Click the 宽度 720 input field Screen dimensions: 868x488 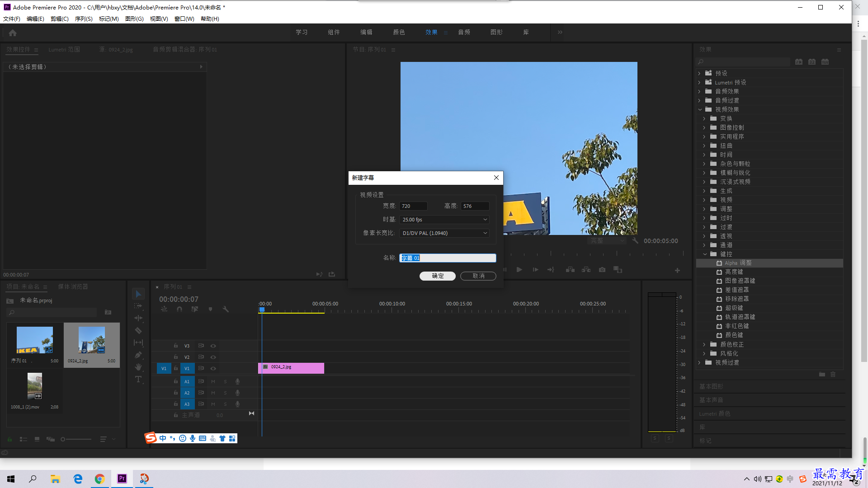pyautogui.click(x=413, y=206)
